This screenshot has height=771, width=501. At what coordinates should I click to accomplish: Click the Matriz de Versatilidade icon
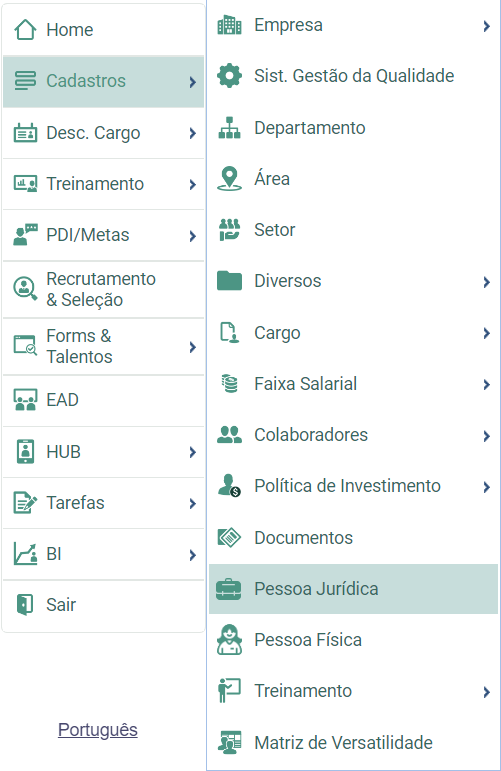tap(229, 742)
